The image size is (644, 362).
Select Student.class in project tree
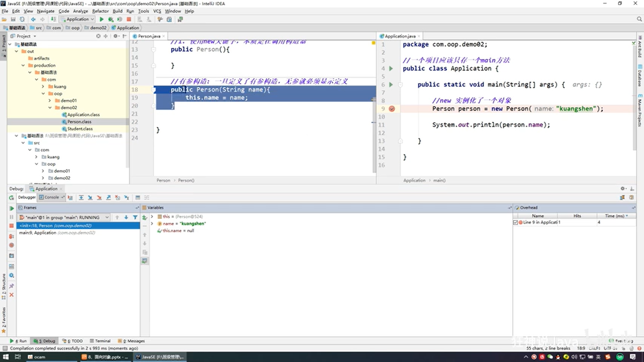(80, 129)
